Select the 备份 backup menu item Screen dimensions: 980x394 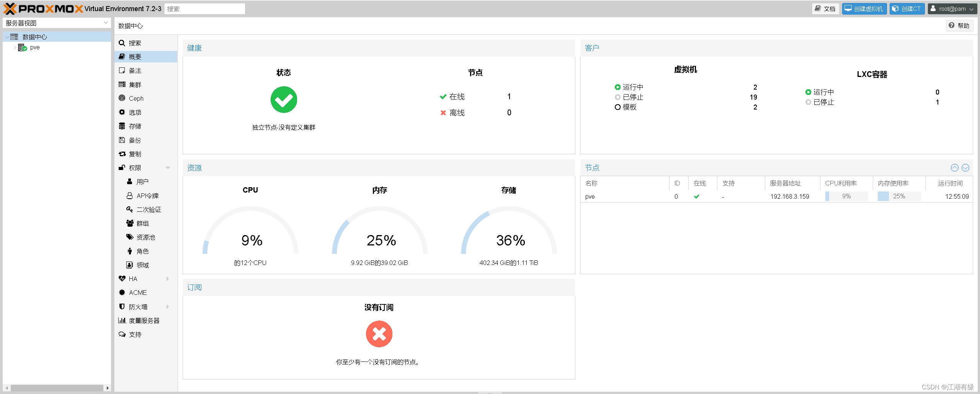(x=146, y=140)
